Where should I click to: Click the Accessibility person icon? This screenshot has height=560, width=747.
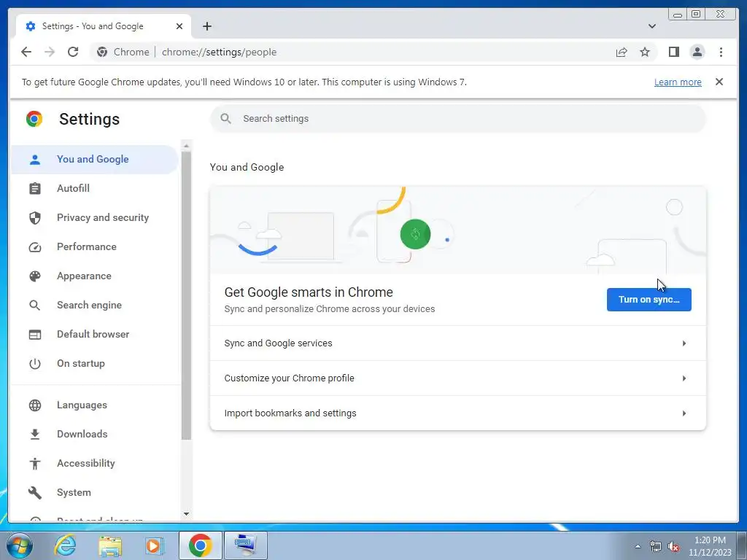(x=35, y=463)
